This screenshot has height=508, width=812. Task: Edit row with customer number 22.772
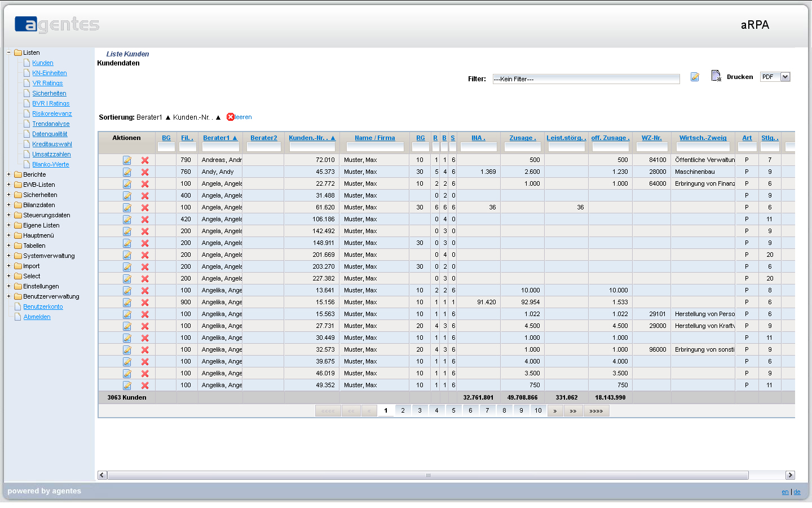click(x=127, y=184)
